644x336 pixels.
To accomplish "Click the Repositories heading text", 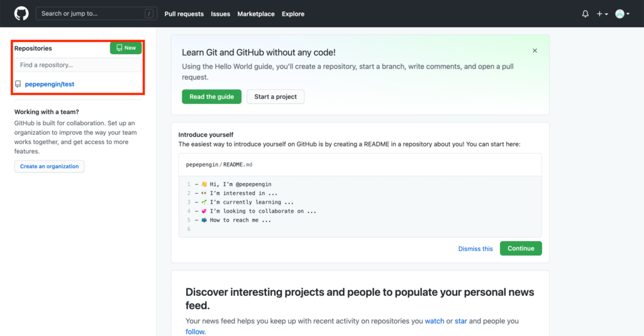I will click(33, 48).
